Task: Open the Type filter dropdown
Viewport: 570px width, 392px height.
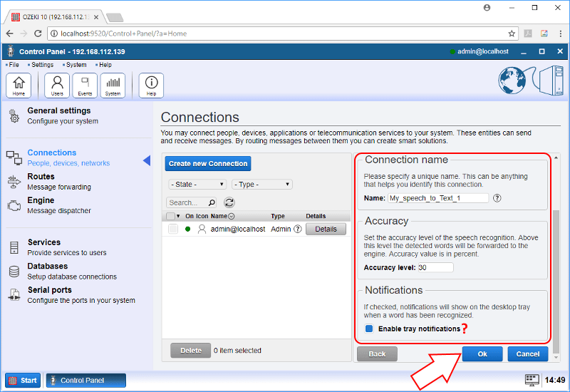Action: tap(261, 185)
